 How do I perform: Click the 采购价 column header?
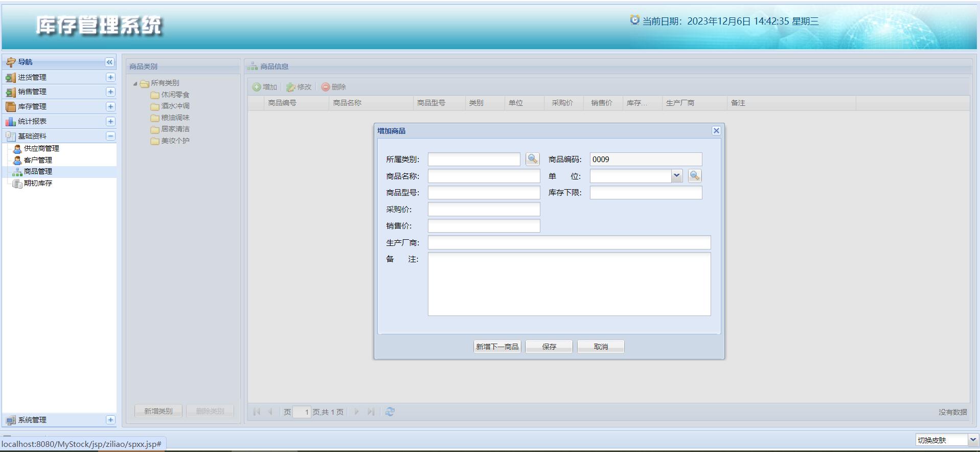click(564, 103)
